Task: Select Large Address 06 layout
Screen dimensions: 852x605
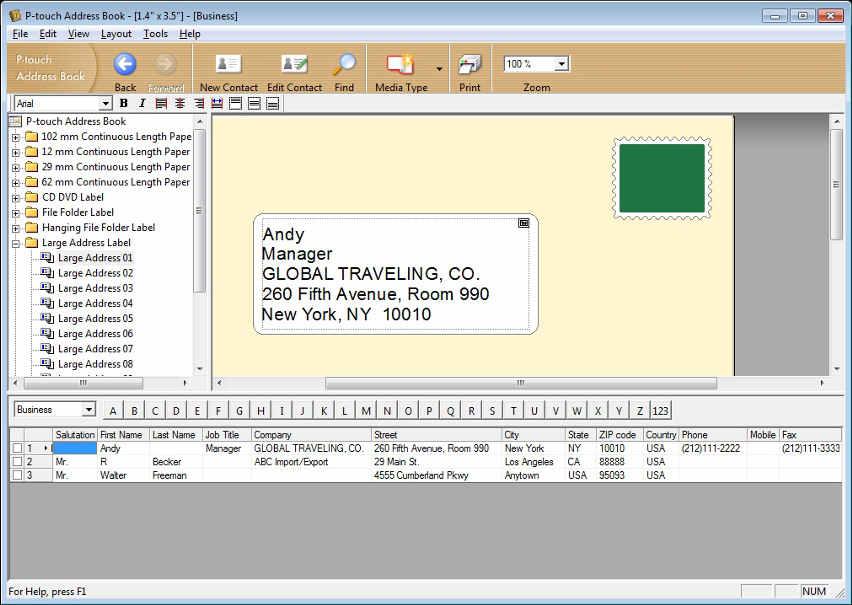Action: pos(95,334)
